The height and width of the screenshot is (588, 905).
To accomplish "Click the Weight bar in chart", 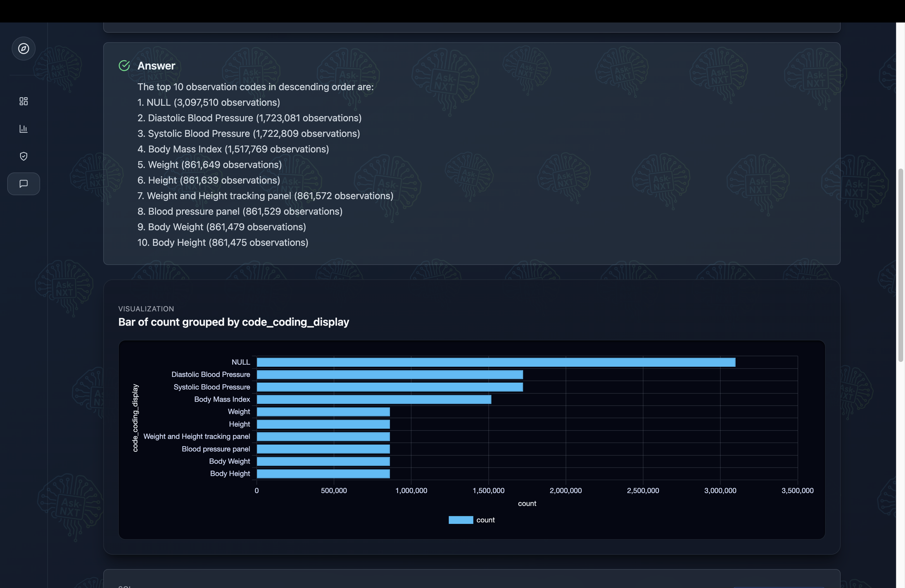I will [323, 412].
